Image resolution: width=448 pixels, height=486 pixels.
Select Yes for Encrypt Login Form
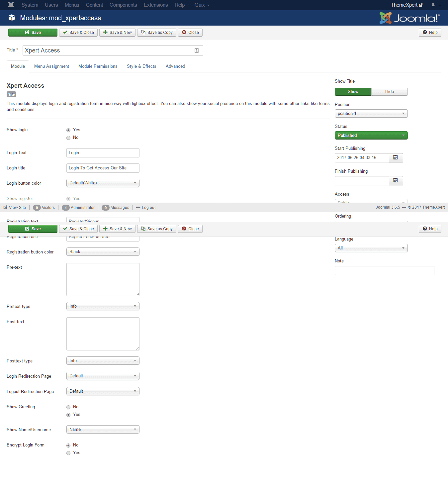[x=68, y=453]
